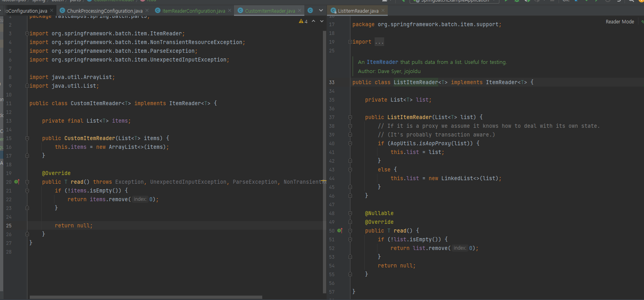Collapse ListItemReader constructor fold at line 37
644x300 pixels.
(x=350, y=117)
